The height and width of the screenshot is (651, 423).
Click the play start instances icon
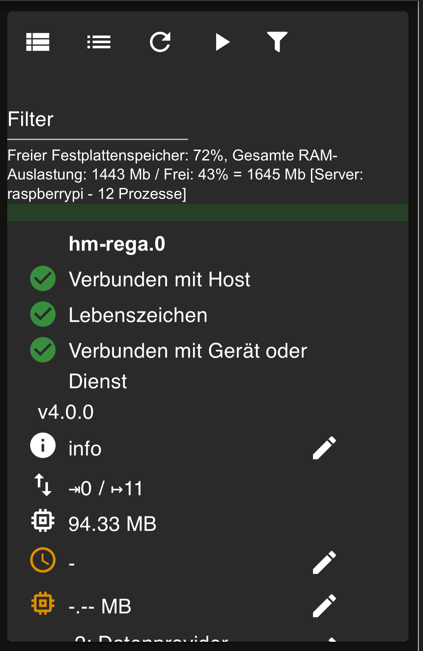[222, 42]
